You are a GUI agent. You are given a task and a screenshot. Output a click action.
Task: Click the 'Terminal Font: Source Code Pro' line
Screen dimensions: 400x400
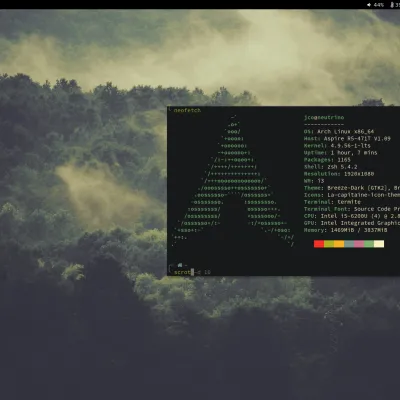[352, 209]
